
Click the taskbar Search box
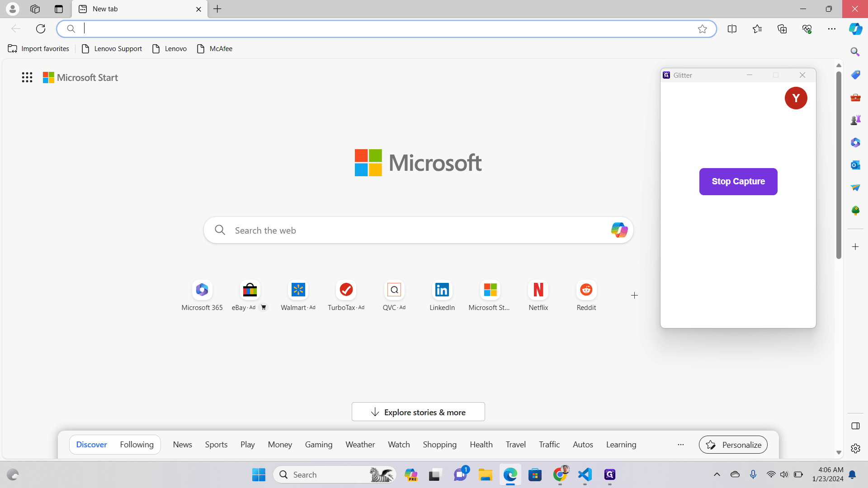point(335,474)
